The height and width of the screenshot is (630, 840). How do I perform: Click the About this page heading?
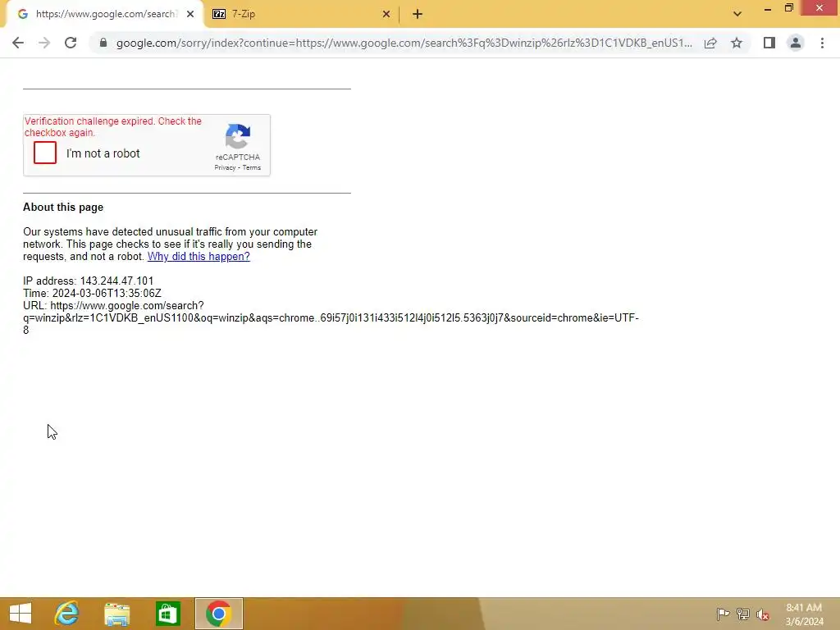pos(63,208)
